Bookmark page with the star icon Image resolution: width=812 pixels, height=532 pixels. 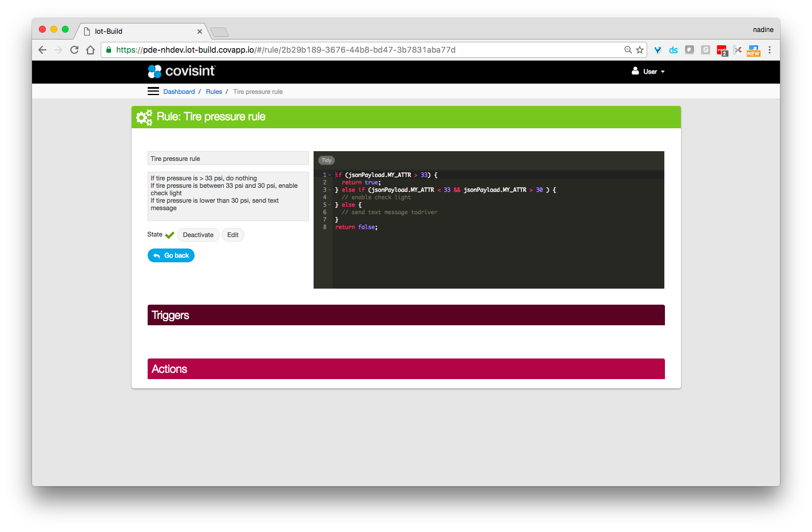pos(640,50)
